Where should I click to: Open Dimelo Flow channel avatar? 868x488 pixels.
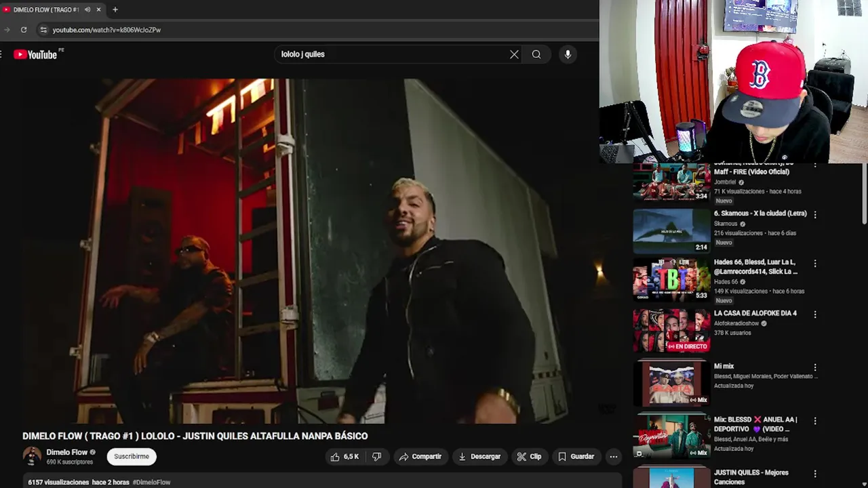pos(32,457)
